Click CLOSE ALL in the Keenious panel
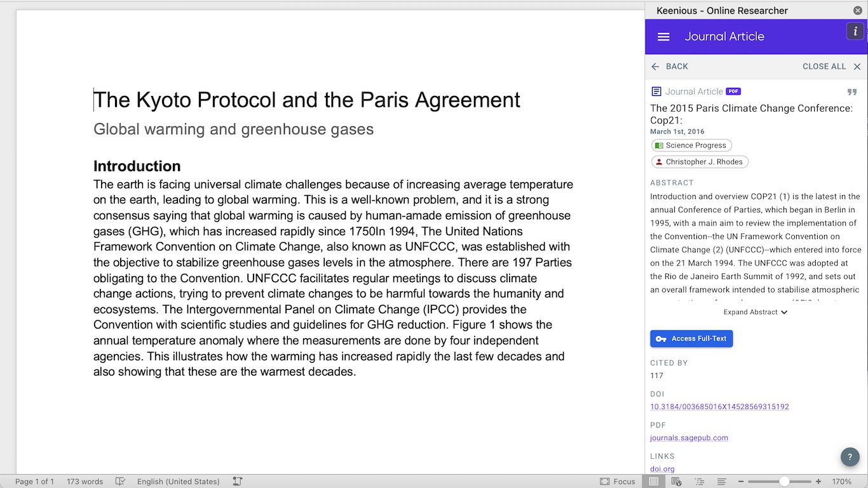This screenshot has width=868, height=488. click(x=832, y=66)
